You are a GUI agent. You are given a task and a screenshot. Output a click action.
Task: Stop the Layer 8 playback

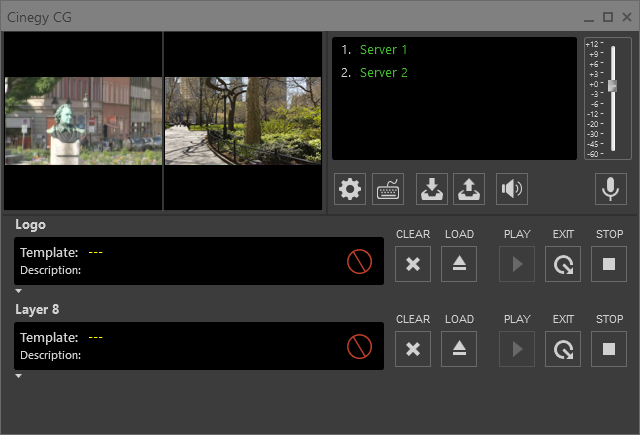pyautogui.click(x=609, y=349)
